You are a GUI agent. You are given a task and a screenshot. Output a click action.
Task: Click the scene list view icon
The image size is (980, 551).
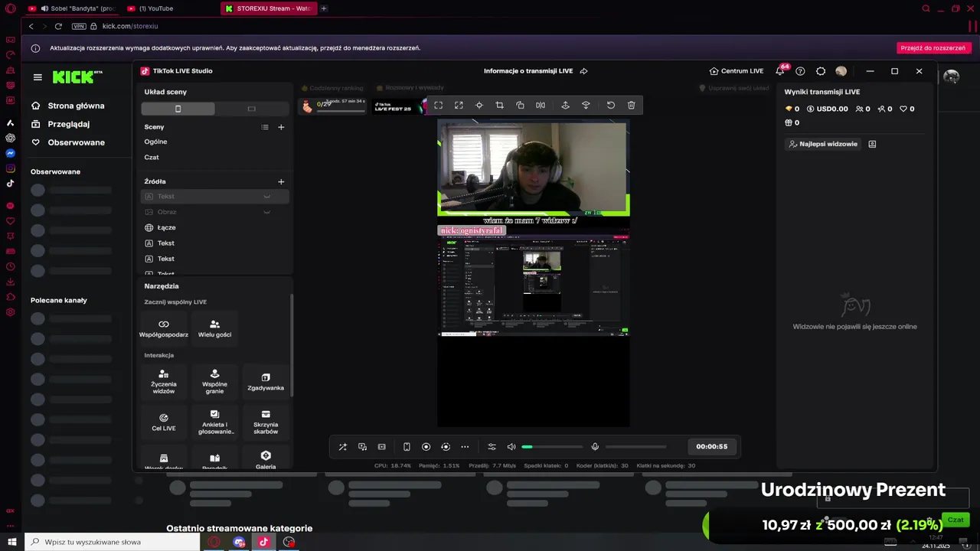[x=265, y=127]
